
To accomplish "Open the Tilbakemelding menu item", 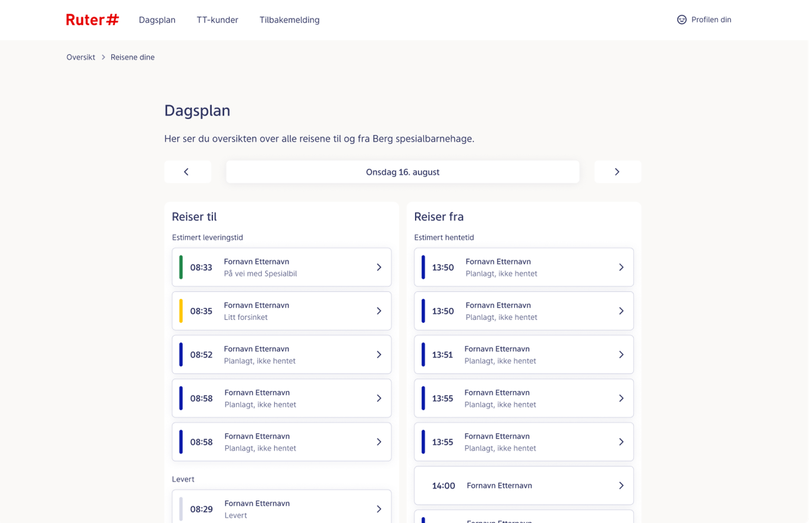I will click(x=289, y=20).
